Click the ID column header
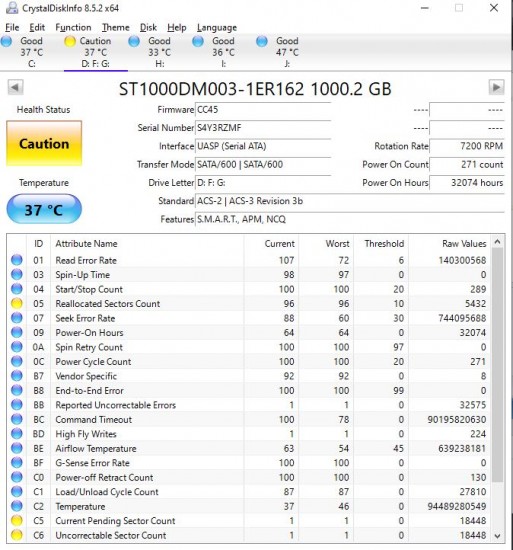 pyautogui.click(x=38, y=243)
